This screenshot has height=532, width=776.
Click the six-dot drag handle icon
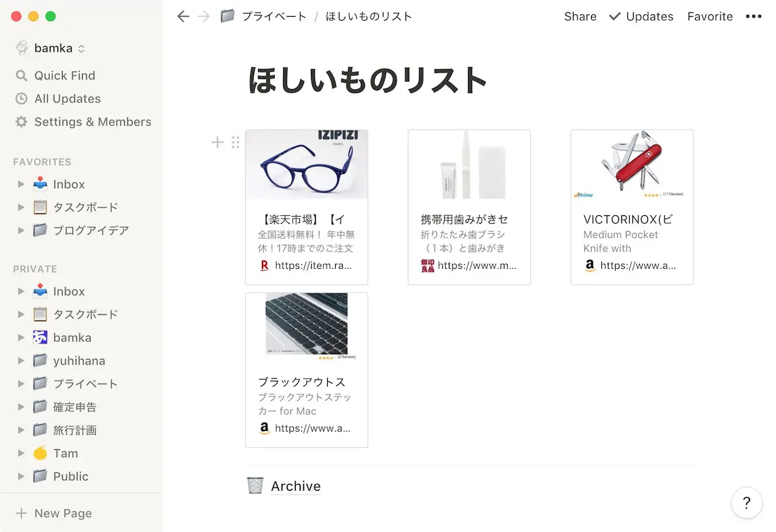235,142
